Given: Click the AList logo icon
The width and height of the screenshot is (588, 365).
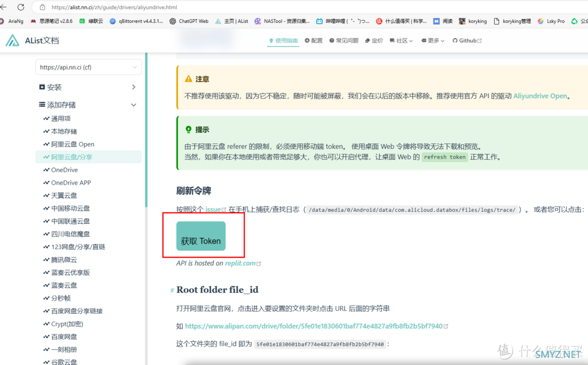Looking at the screenshot, I should click(x=13, y=40).
